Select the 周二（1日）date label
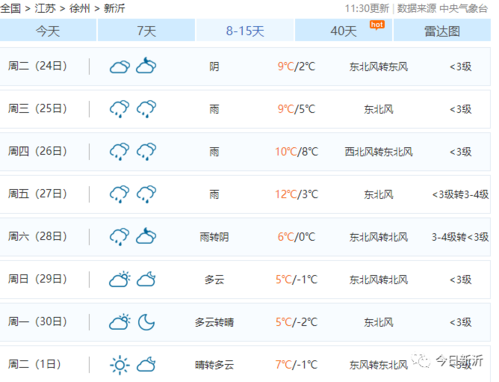 34,364
